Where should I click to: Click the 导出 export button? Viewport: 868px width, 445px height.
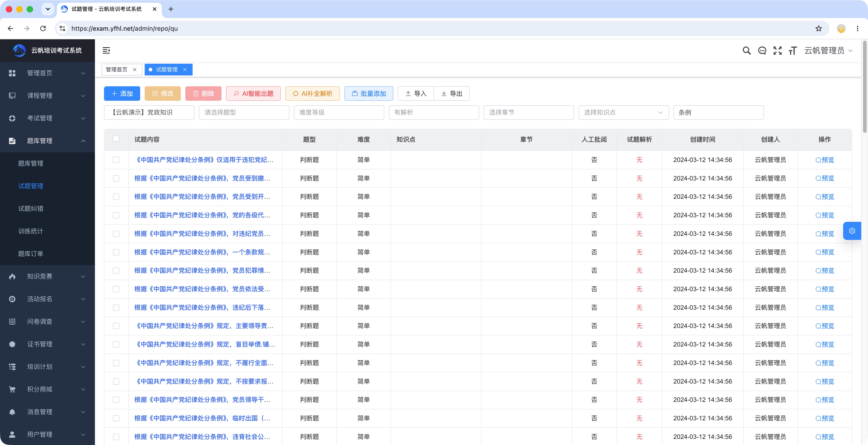tap(452, 94)
